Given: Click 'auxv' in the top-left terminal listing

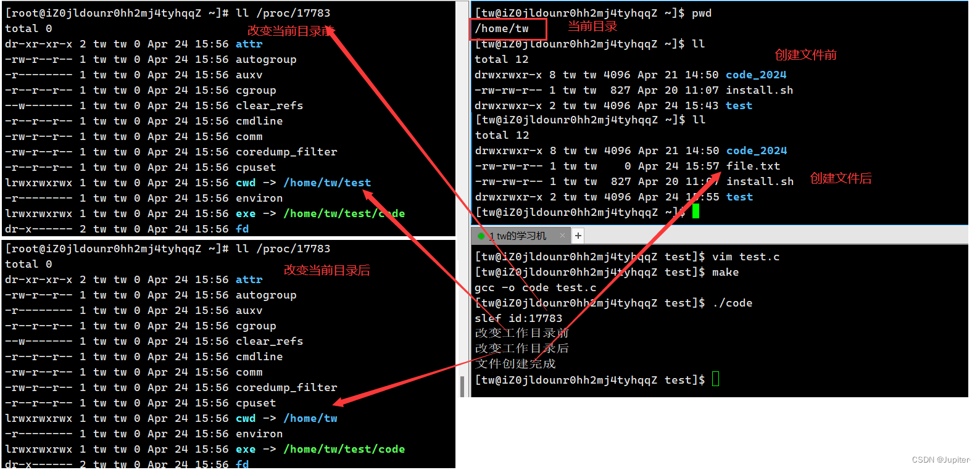Looking at the screenshot, I should 249,75.
